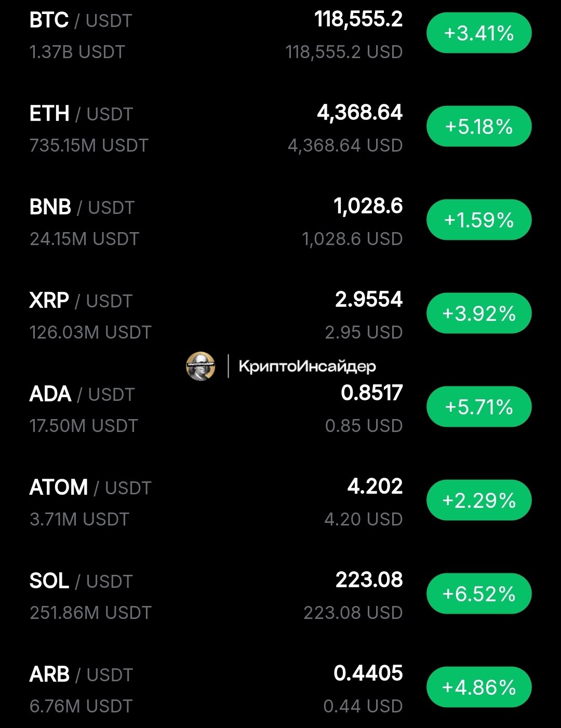The image size is (561, 728).
Task: Open the SOL / USDT trading pair
Action: click(81, 582)
